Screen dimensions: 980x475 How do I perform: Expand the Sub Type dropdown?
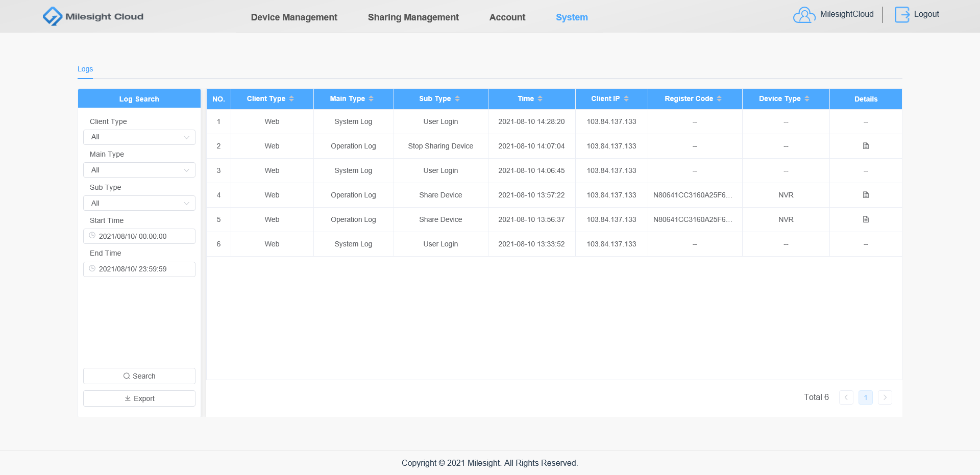[x=139, y=203]
